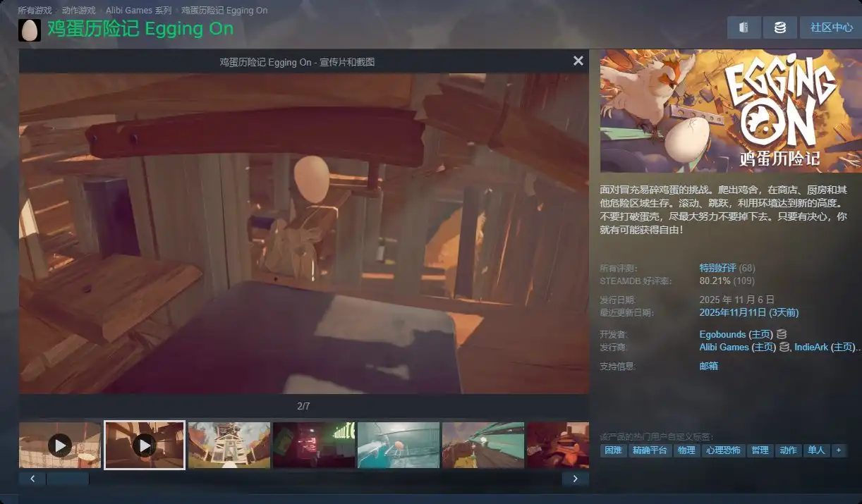This screenshot has width=862, height=504.
Task: Click the SteamDB icon next to Alibi Games
Action: pos(784,347)
